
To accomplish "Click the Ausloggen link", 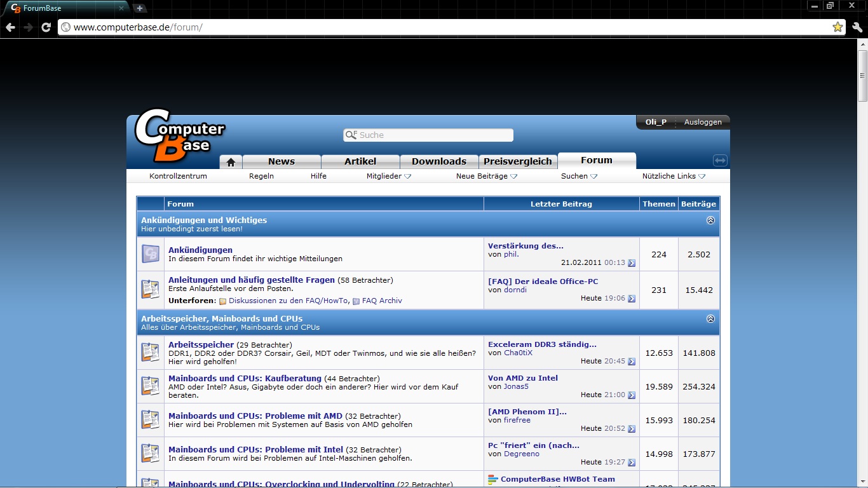I will [x=703, y=122].
